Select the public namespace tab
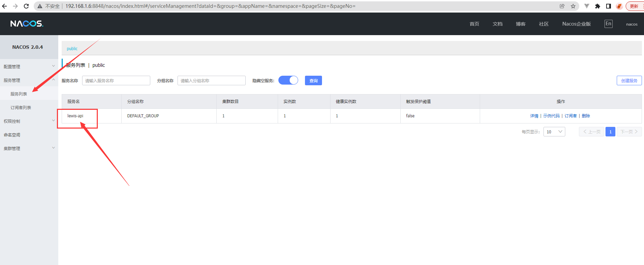Image resolution: width=644 pixels, height=265 pixels. (72, 48)
